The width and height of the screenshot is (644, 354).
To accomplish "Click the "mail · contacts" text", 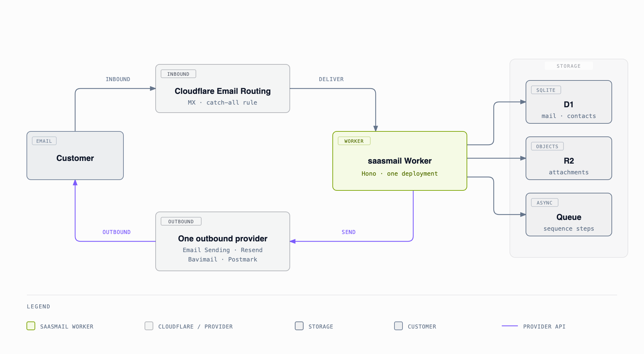I will (569, 116).
